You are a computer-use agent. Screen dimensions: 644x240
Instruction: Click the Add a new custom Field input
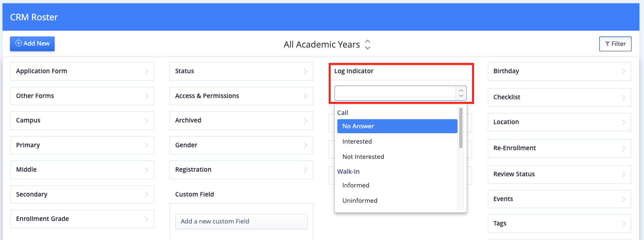241,221
